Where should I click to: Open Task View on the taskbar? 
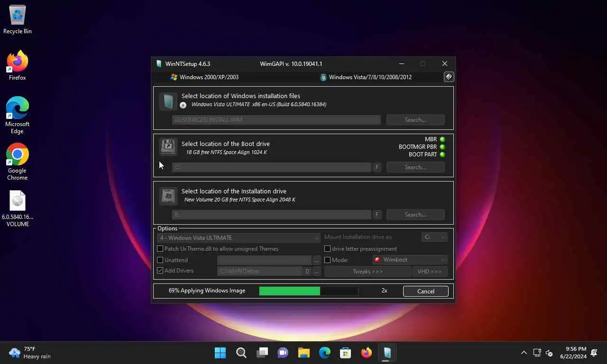[262, 353]
